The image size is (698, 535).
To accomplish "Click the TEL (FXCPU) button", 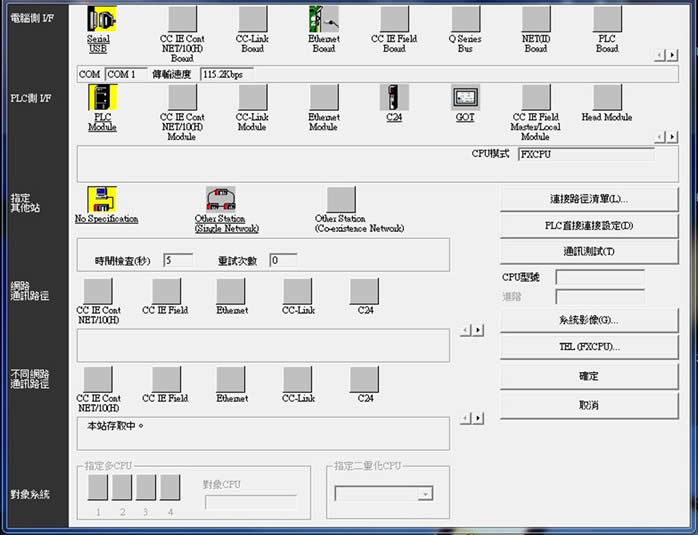I will tap(588, 347).
